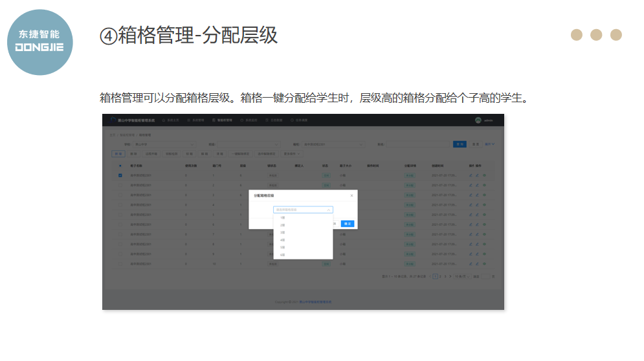This screenshot has width=644, height=361.
Task: Expand the 10条/页 page size dropdown
Action: coord(461,276)
